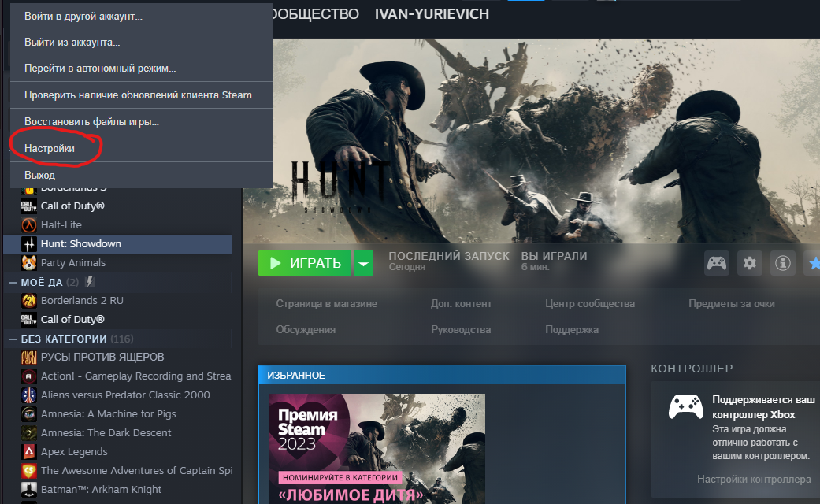The width and height of the screenshot is (820, 504).
Task: Open dropdown arrow beside ИГРАТЬ button
Action: [363, 263]
